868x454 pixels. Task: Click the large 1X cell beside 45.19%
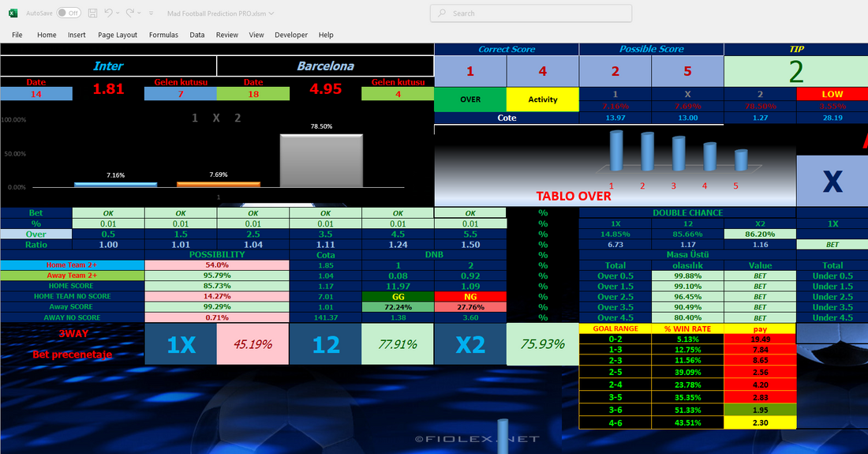point(181,344)
